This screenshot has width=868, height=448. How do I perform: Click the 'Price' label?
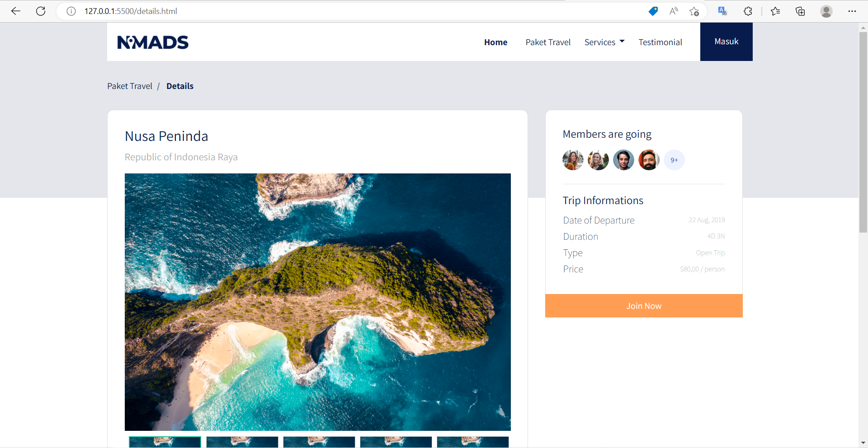point(573,269)
